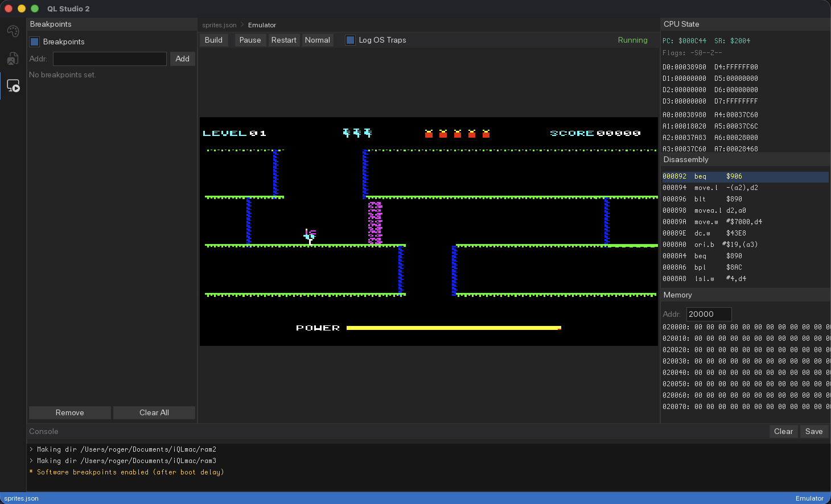Image resolution: width=831 pixels, height=504 pixels.
Task: Enable the Breakpoints checkbox
Action: click(x=34, y=42)
